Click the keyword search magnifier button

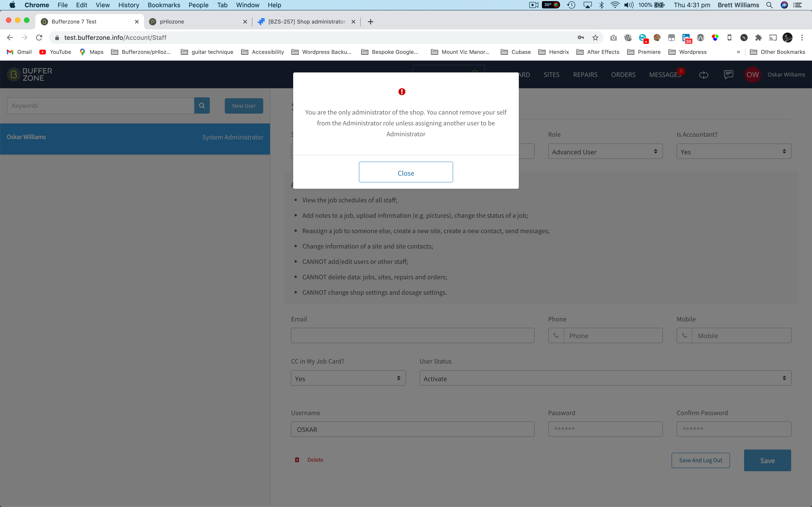coord(202,106)
